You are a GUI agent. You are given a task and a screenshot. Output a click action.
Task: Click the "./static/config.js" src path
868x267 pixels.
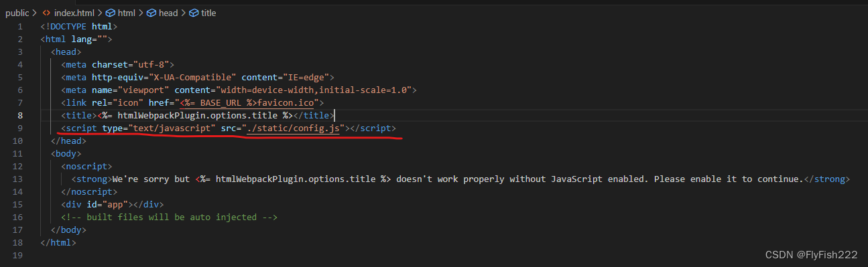click(x=293, y=128)
